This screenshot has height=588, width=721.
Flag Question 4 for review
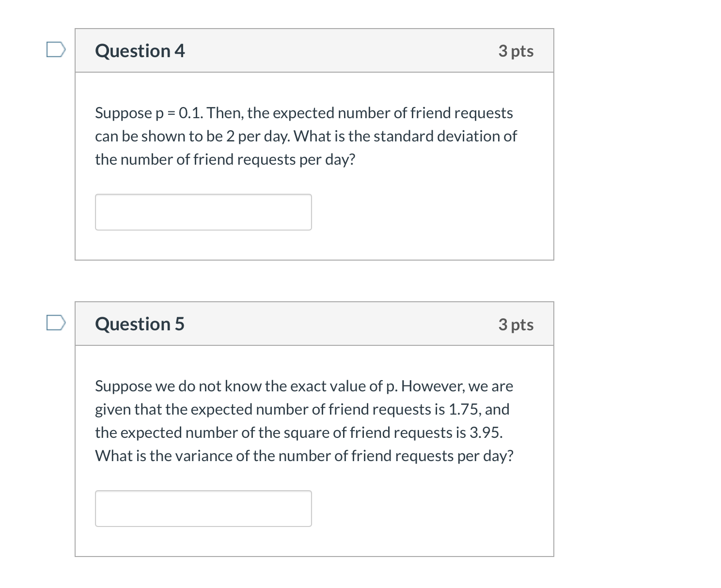point(56,49)
